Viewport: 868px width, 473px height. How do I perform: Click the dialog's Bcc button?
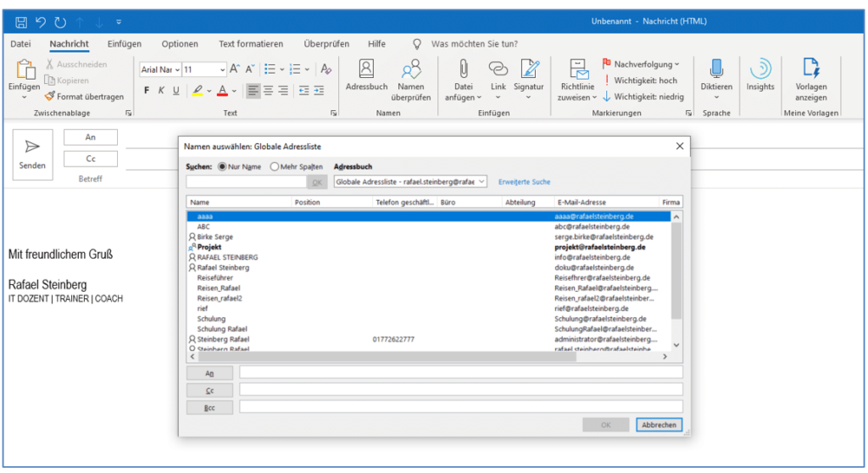[x=209, y=408]
